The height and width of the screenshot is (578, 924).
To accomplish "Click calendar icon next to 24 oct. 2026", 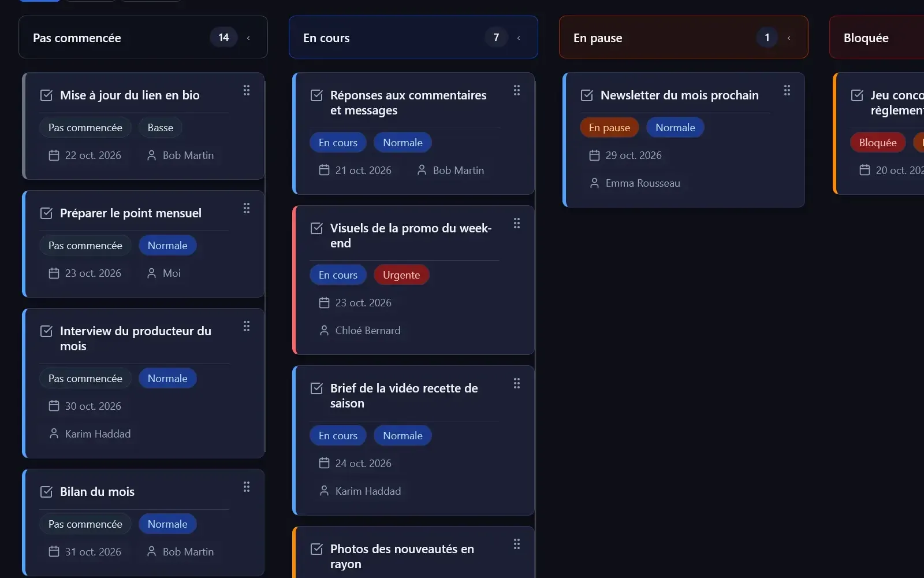I will (x=324, y=464).
